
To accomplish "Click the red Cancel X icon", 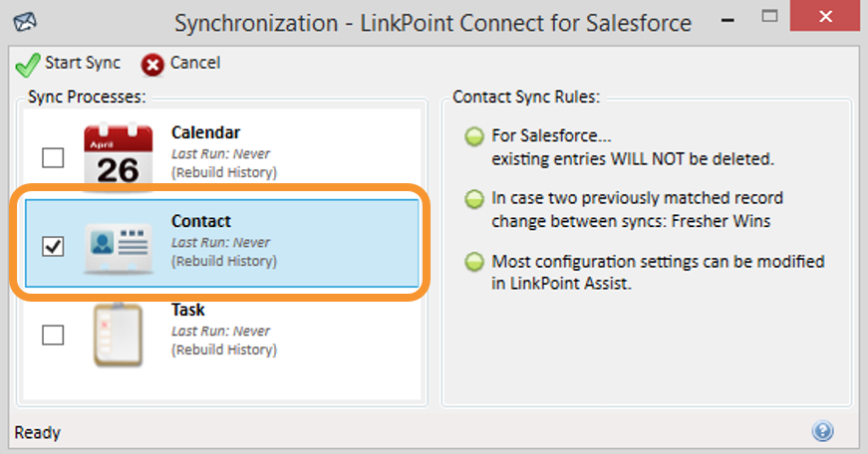I will point(152,65).
